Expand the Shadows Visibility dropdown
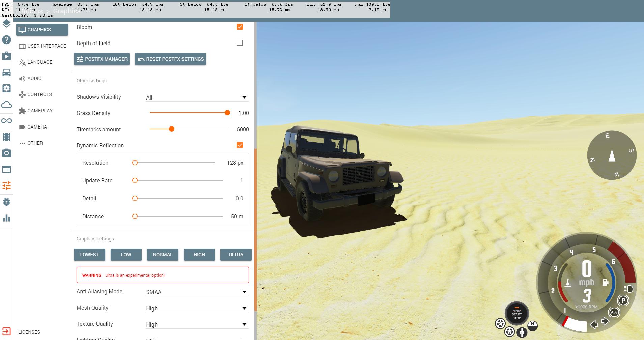644x340 pixels. [x=197, y=97]
